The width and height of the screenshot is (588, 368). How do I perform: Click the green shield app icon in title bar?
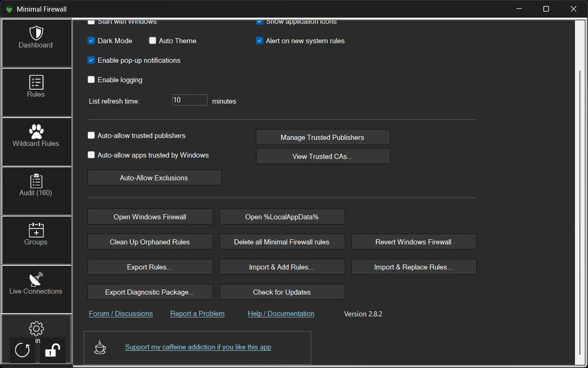9,9
